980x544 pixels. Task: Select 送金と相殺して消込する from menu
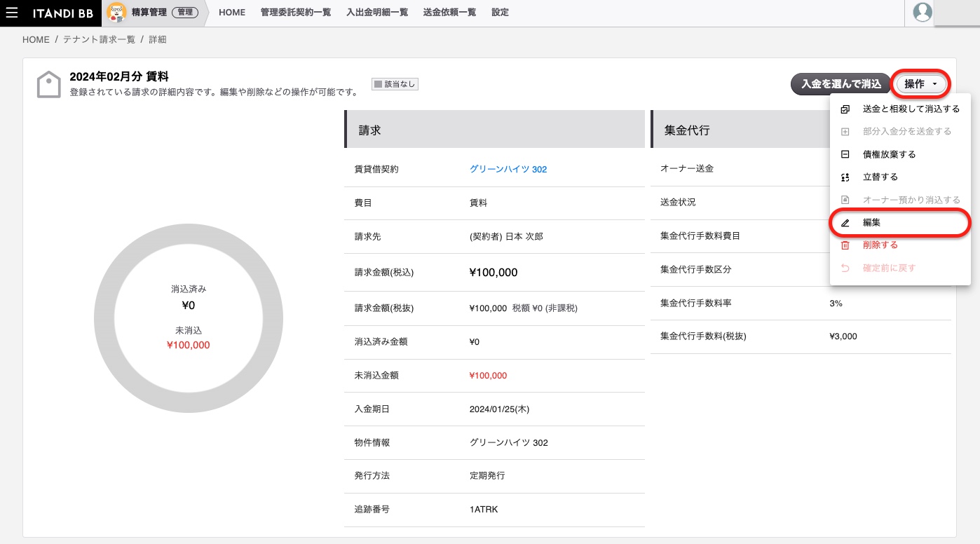[900, 109]
